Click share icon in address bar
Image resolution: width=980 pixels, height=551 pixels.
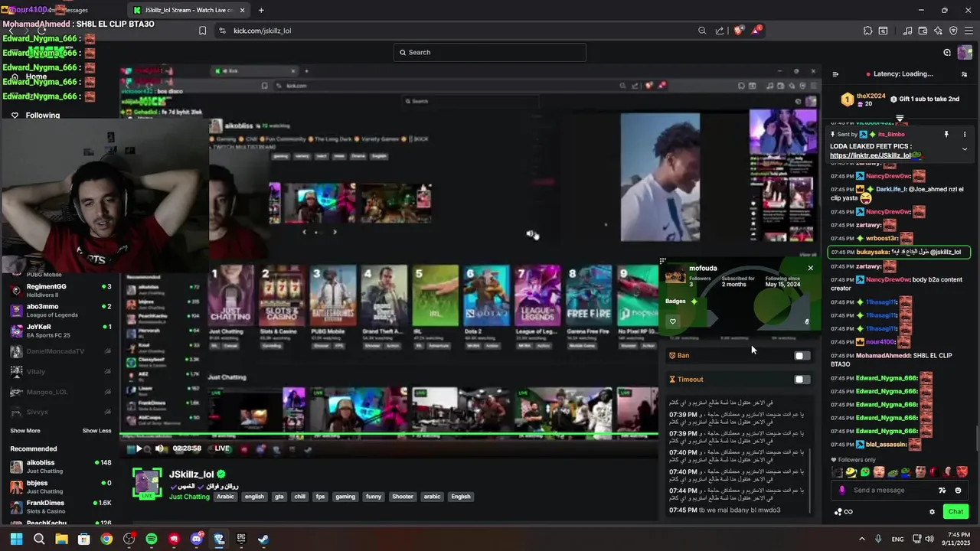pyautogui.click(x=720, y=31)
